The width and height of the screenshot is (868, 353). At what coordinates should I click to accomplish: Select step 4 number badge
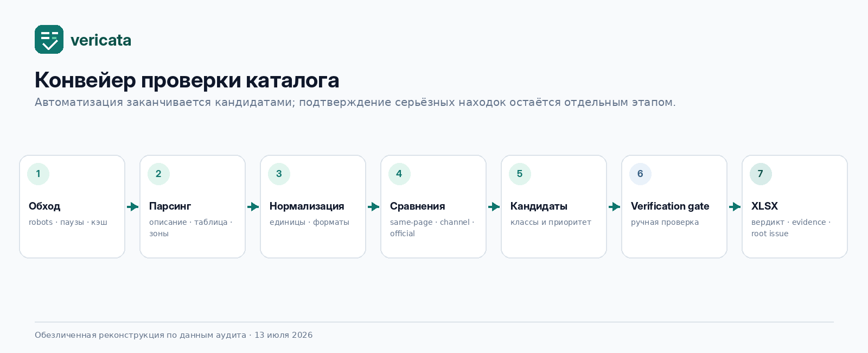(399, 174)
